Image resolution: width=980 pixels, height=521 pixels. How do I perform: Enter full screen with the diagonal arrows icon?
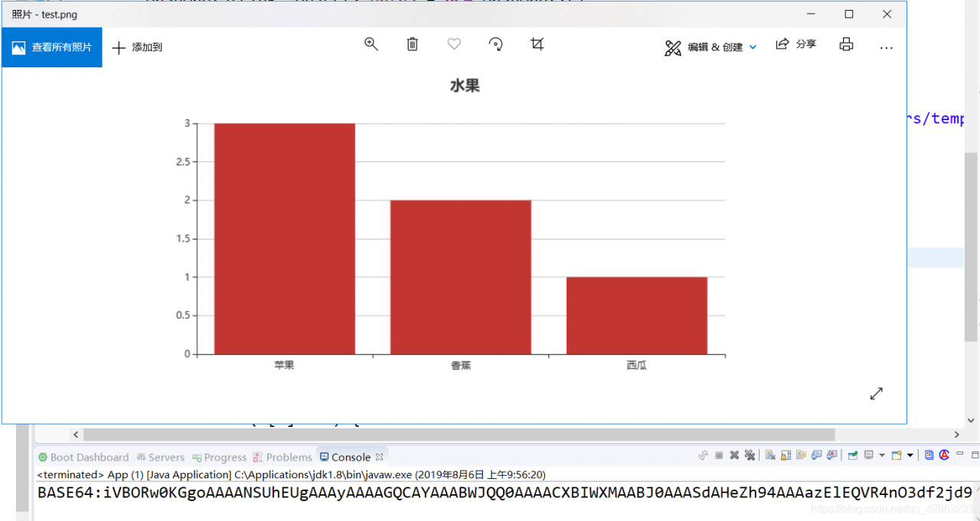tap(877, 393)
